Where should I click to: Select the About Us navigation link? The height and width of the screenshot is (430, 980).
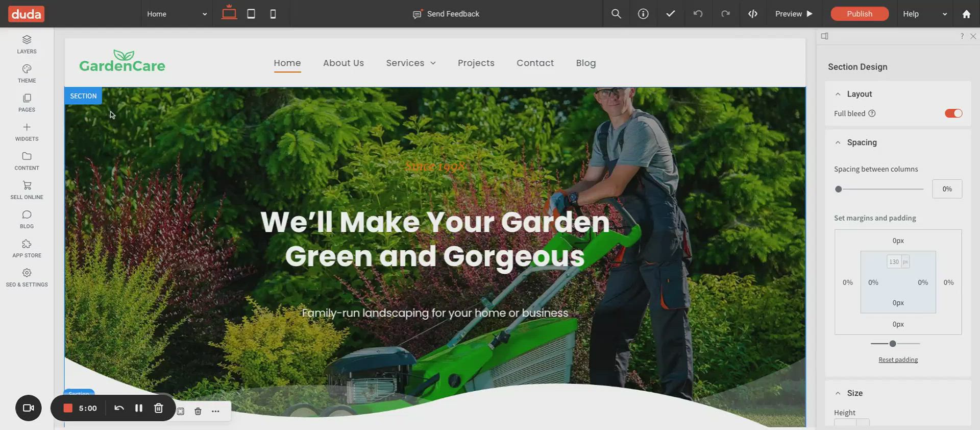(344, 63)
